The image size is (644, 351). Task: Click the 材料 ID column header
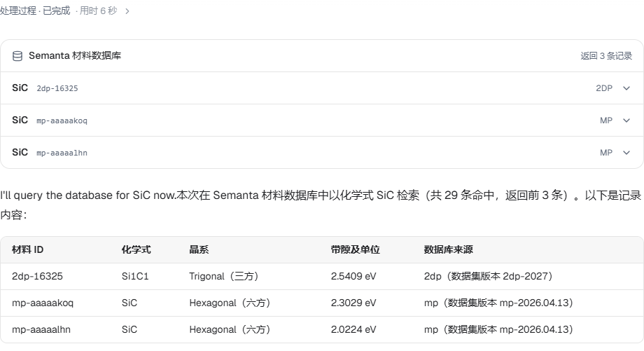(x=27, y=249)
